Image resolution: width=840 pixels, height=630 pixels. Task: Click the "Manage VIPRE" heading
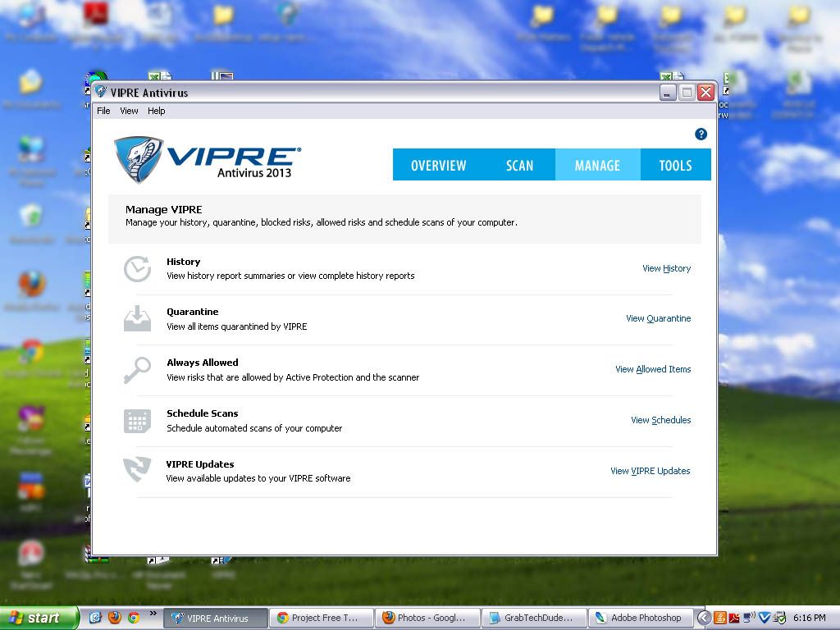point(163,209)
